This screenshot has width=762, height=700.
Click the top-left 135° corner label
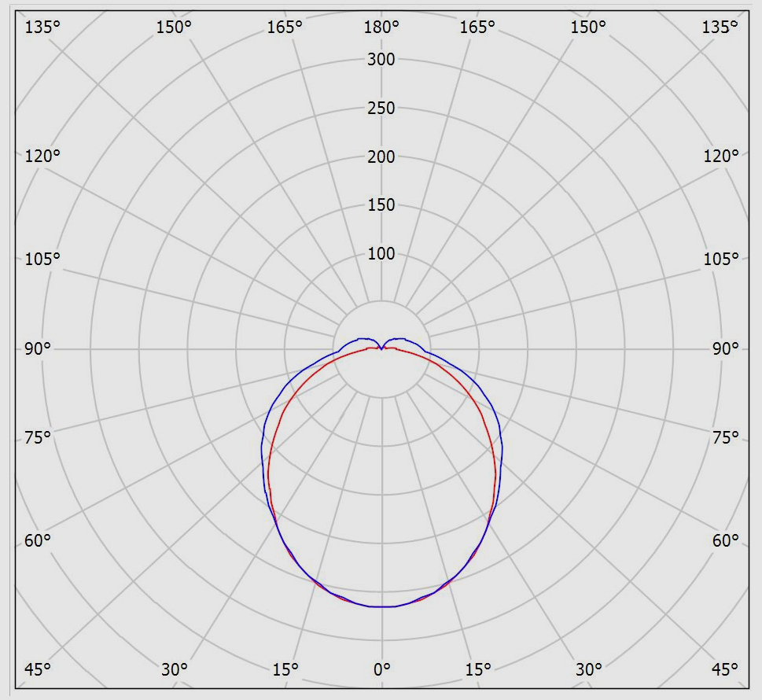coord(42,27)
